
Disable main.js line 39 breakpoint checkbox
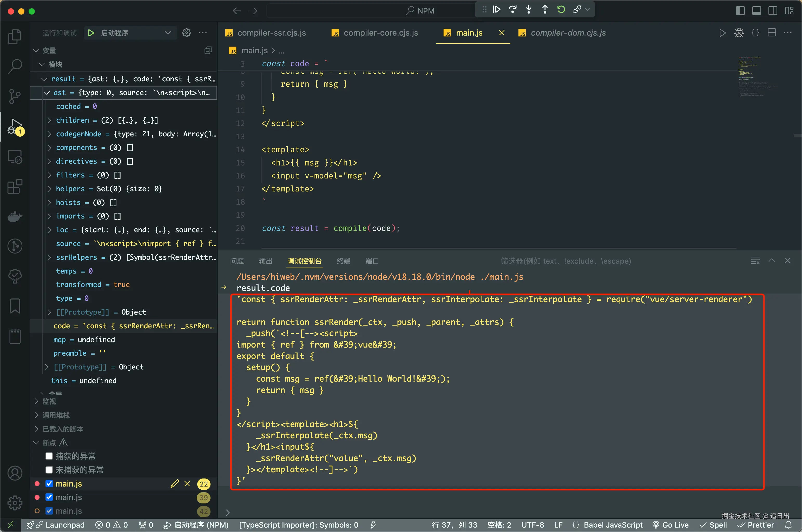pos(49,497)
